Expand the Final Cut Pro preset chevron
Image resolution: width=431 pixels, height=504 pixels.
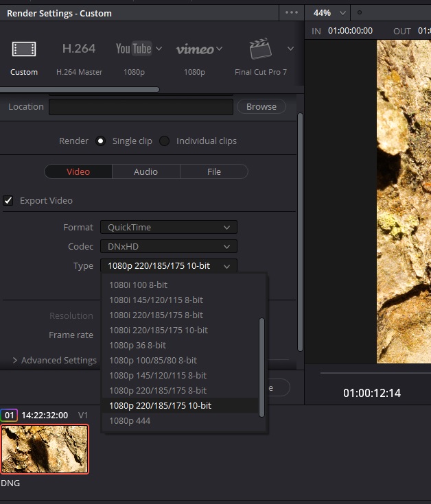(290, 49)
